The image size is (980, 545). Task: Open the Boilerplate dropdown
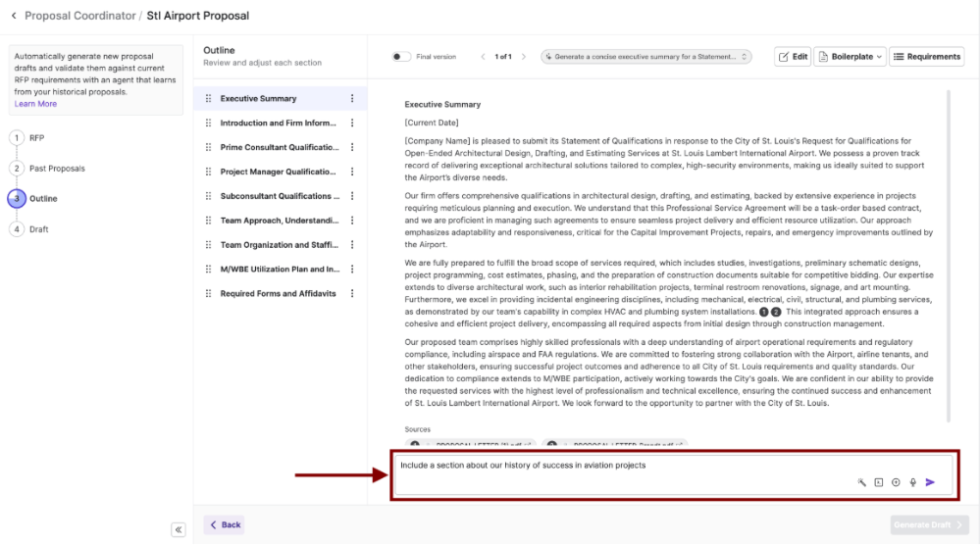point(850,57)
